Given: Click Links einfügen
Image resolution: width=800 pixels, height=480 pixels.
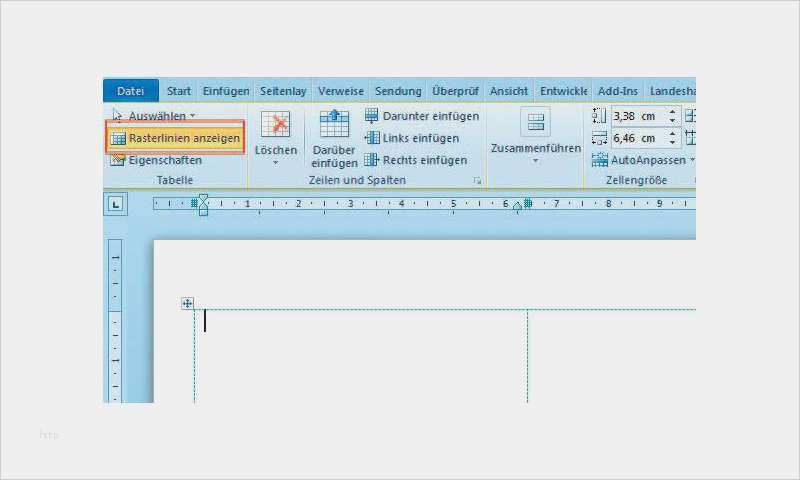Looking at the screenshot, I should pyautogui.click(x=412, y=138).
